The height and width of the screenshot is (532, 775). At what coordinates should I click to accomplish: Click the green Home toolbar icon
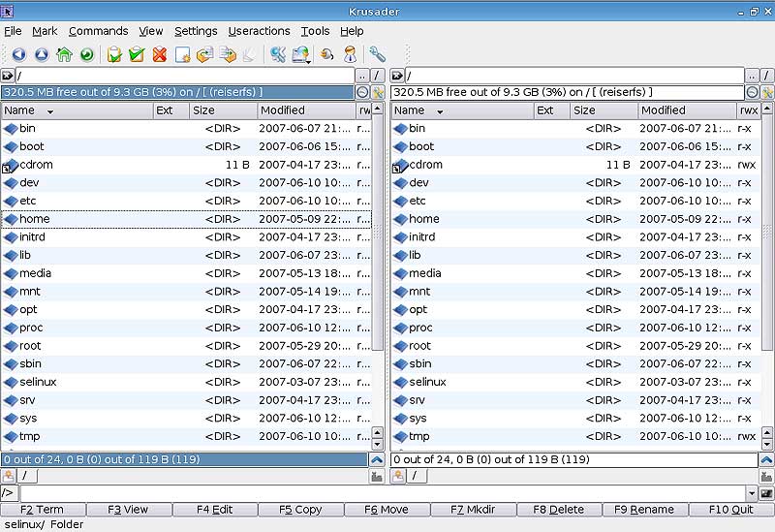tap(64, 54)
